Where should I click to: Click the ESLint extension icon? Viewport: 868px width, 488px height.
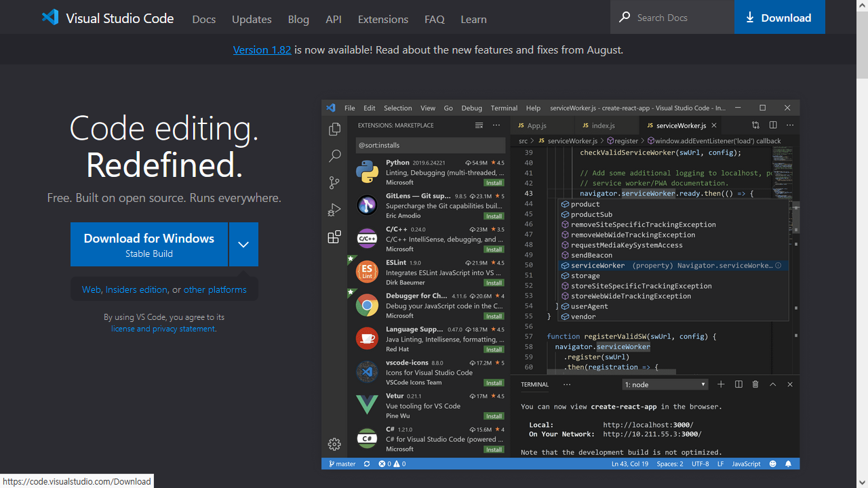[367, 272]
